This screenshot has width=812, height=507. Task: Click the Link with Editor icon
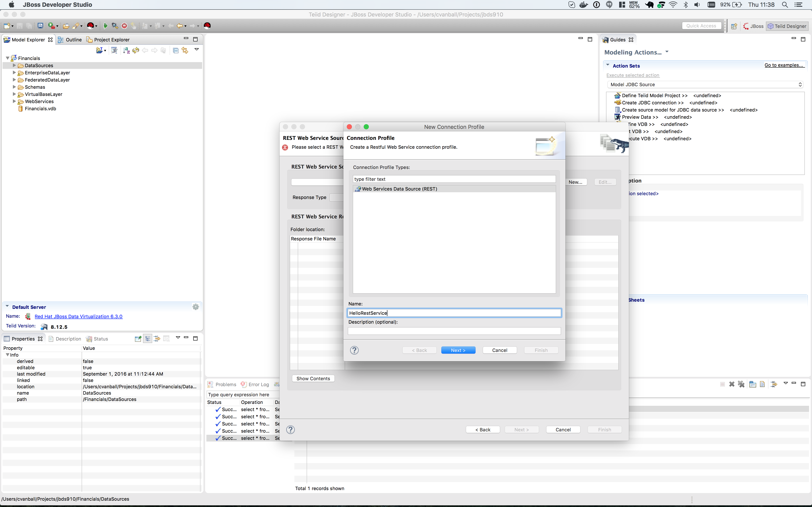click(x=185, y=50)
